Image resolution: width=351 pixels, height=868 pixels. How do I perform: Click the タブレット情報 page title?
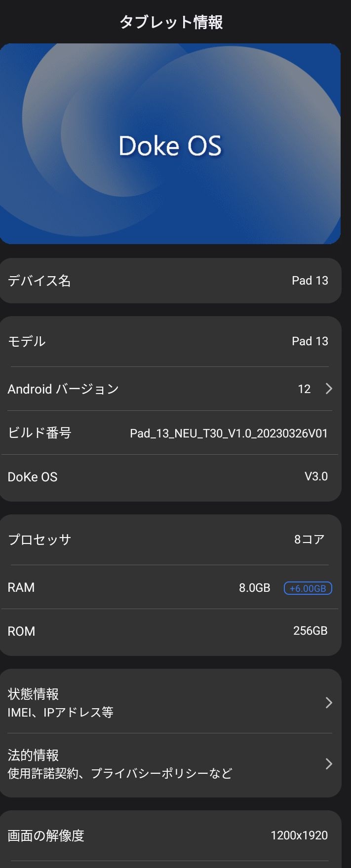(x=171, y=22)
